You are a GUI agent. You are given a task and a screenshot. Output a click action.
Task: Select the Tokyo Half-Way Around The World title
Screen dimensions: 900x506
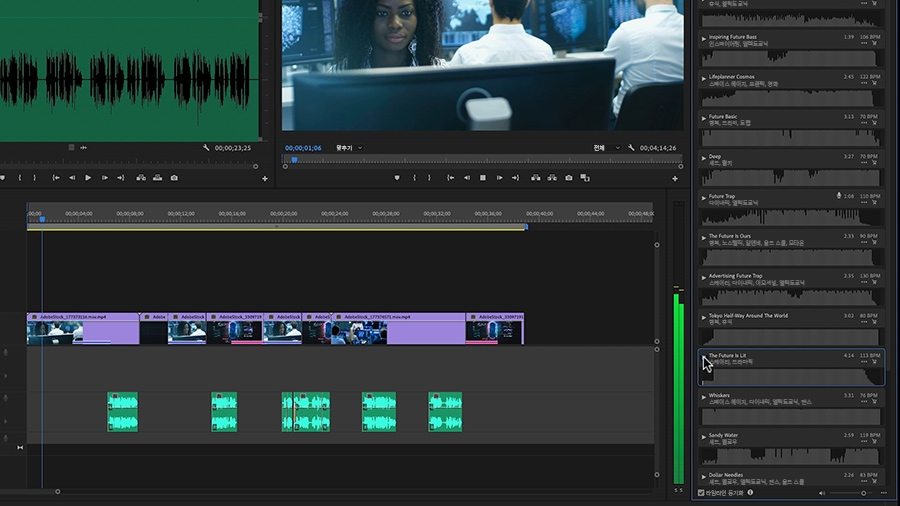[x=748, y=316]
